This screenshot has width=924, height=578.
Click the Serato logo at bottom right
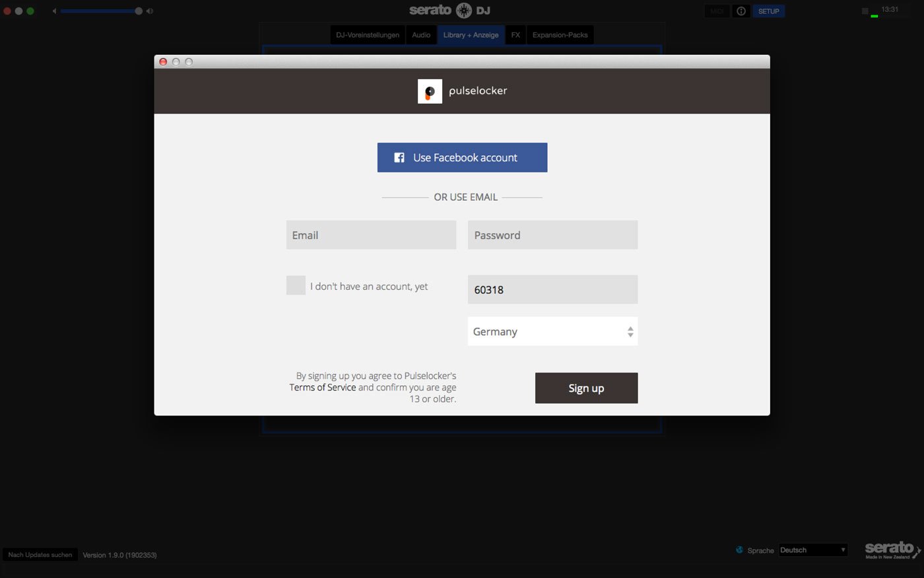click(890, 550)
